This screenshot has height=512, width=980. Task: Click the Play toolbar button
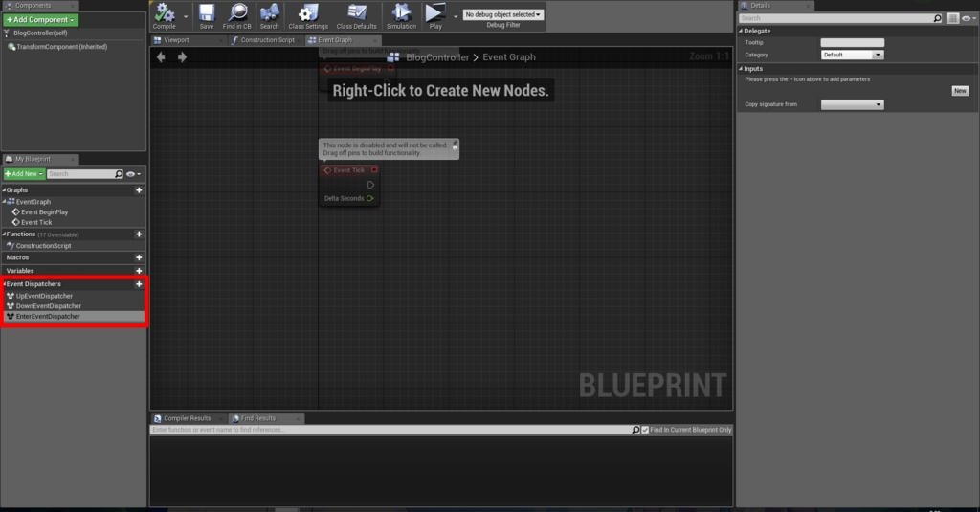[x=435, y=16]
